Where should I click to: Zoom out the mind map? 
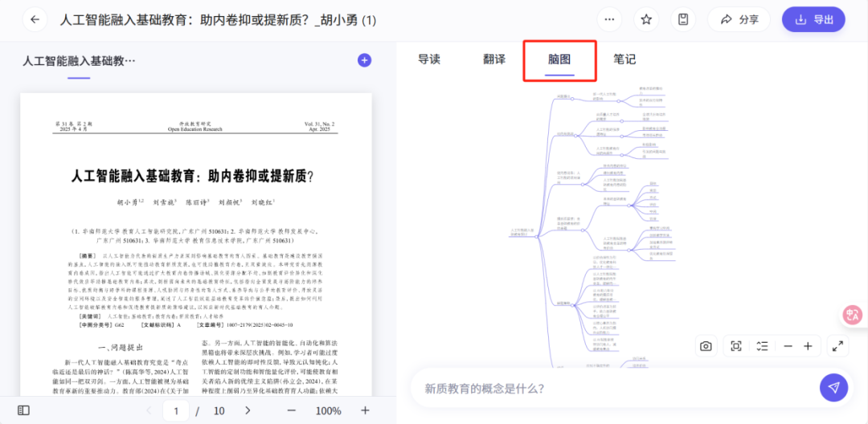click(x=788, y=346)
